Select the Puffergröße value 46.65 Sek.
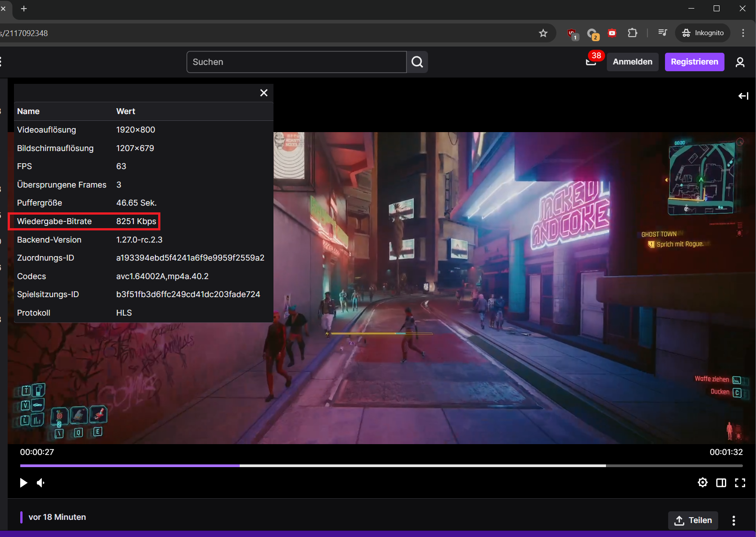Screen dimensions: 756x537 coord(137,203)
